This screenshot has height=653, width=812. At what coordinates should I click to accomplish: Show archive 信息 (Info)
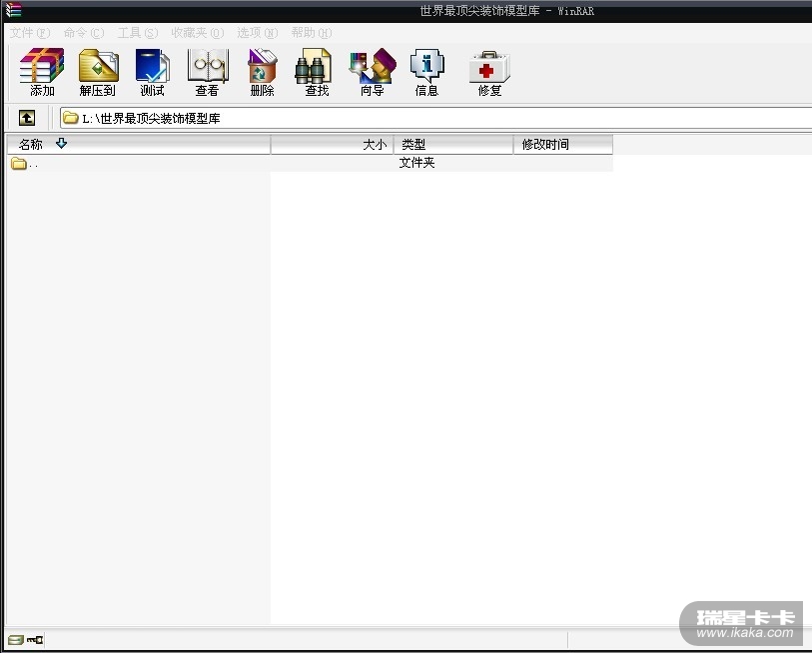426,72
